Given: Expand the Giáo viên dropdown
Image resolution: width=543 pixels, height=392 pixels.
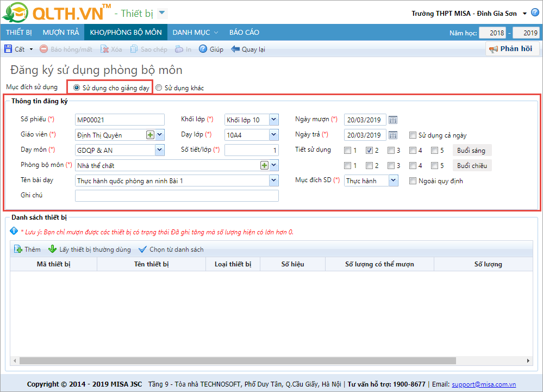Looking at the screenshot, I should coord(160,135).
